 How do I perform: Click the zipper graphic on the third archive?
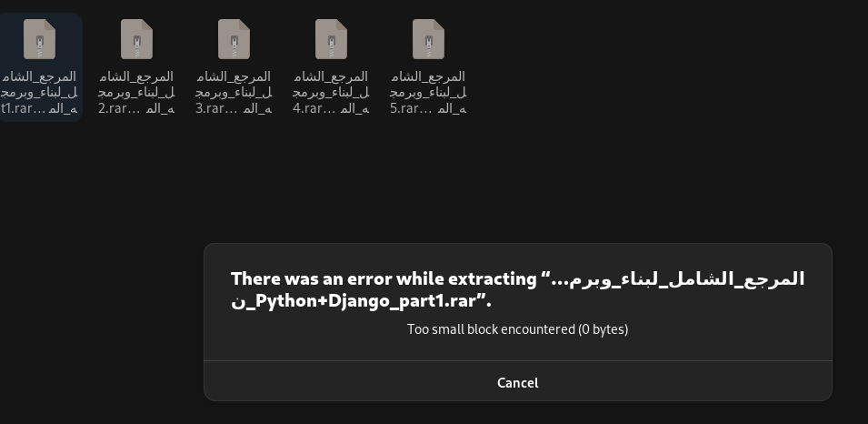pos(234,46)
